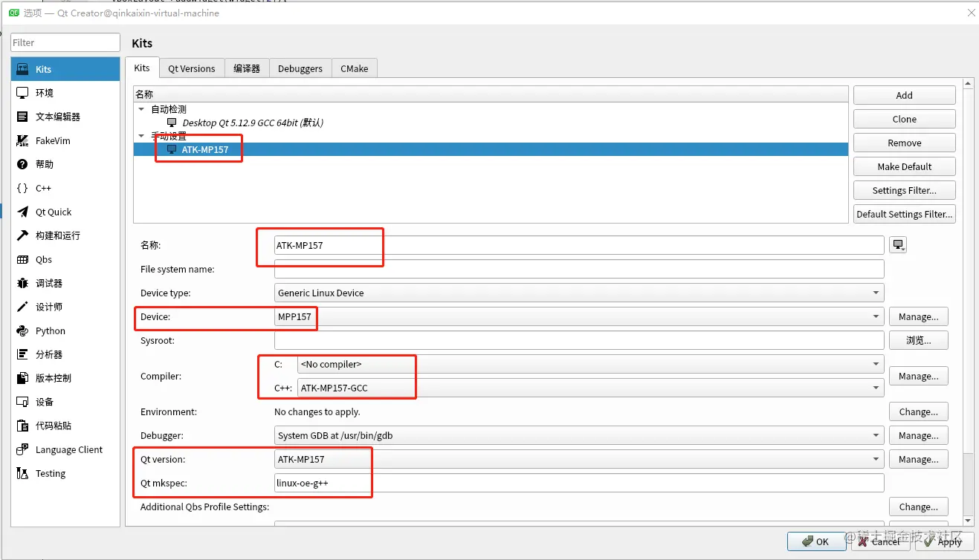Click 浏览... next to Sysroot

click(x=919, y=340)
